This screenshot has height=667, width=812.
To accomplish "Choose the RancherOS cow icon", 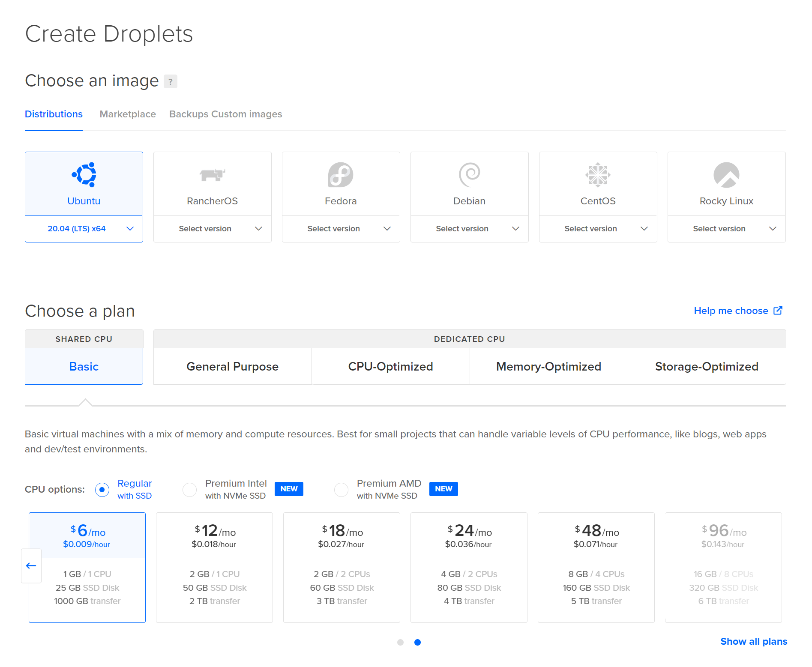I will point(213,175).
